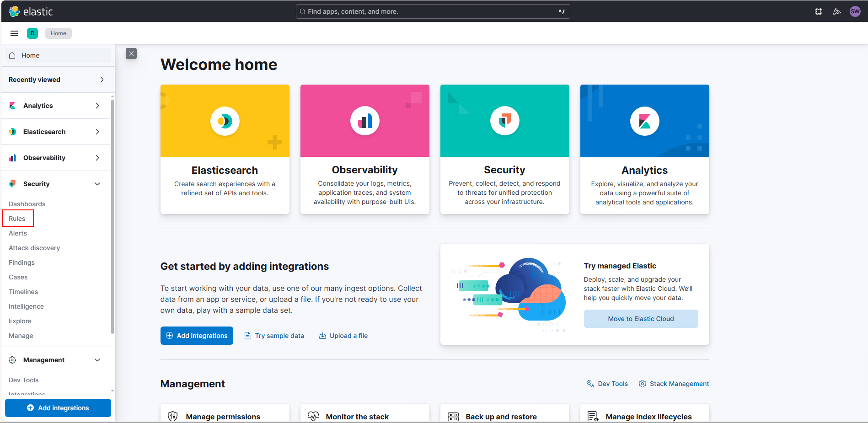Screen dimensions: 868x423
Task: Open Explore in sidebar
Action: pos(20,321)
